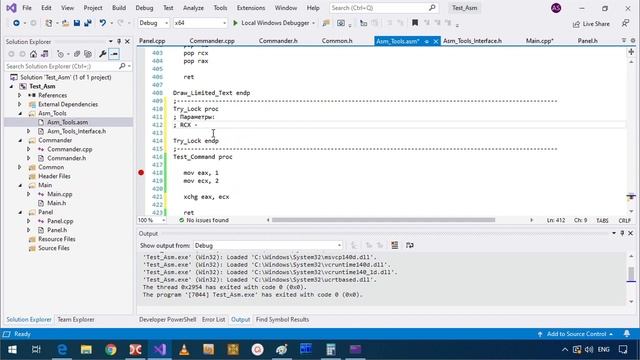Click the Undo arrow icon
Viewport: 640px width, 360px height.
pyautogui.click(x=102, y=23)
